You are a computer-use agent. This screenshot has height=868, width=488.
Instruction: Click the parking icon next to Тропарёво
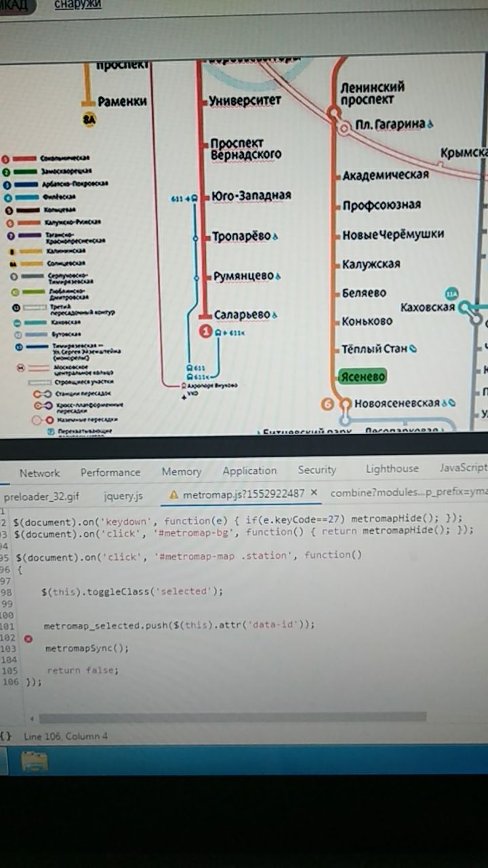[x=274, y=237]
